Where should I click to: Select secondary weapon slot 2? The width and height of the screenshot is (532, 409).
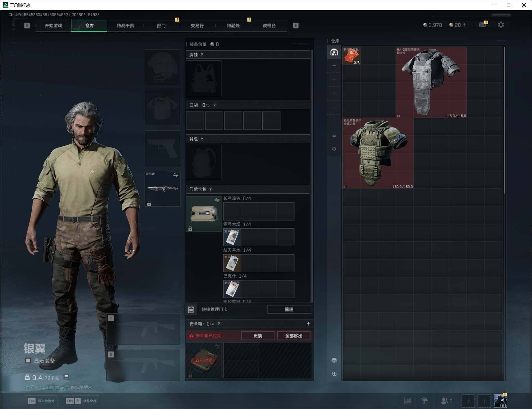(143, 366)
